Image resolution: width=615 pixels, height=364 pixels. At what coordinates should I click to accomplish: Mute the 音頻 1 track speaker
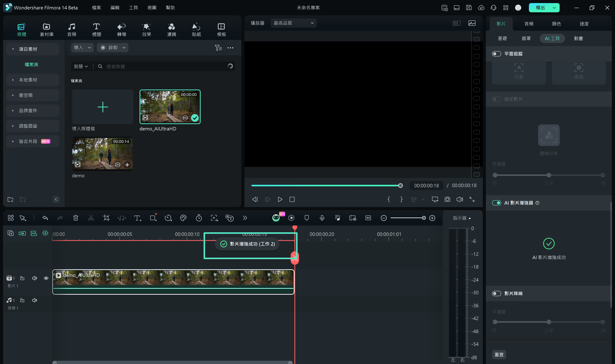point(34,300)
